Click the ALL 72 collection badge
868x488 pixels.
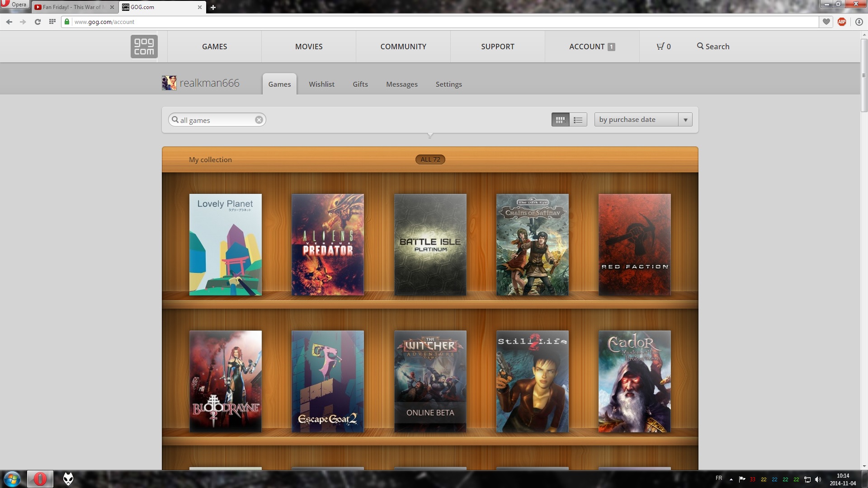point(430,160)
